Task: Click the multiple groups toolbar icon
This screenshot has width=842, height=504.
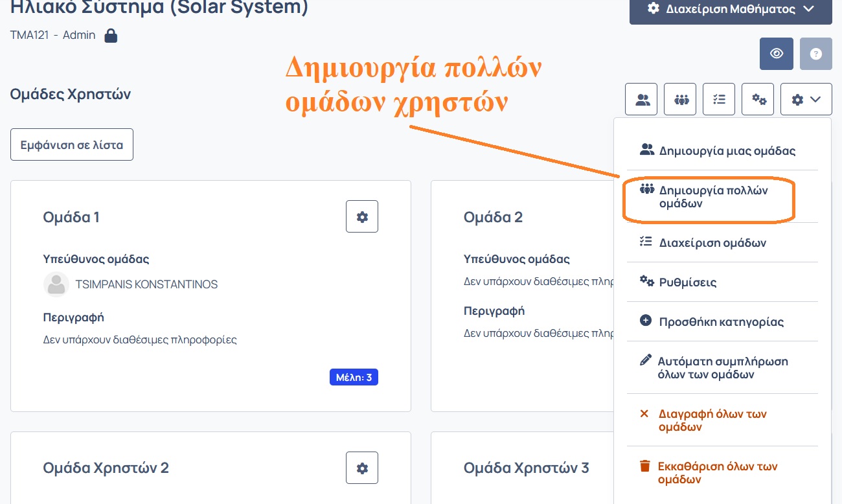Action: 680,99
